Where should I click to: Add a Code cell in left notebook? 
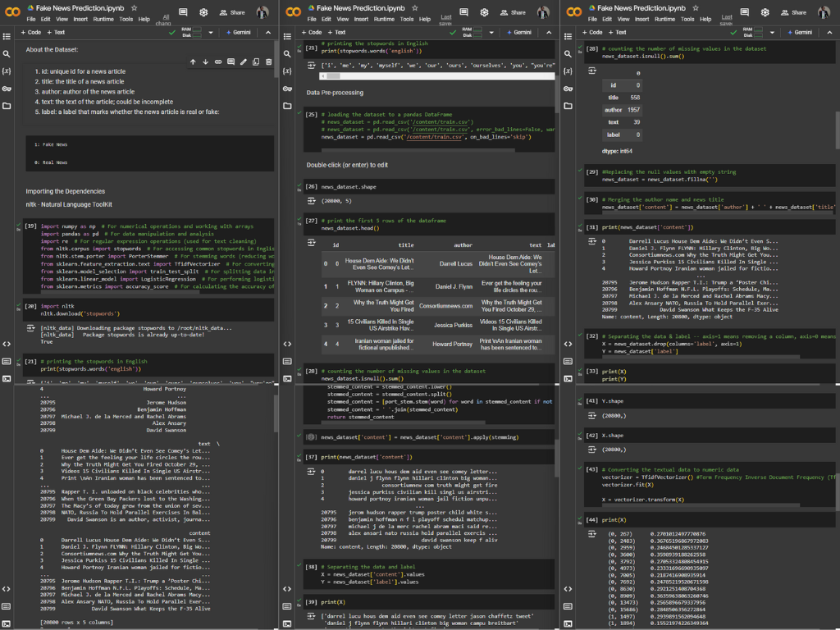tap(31, 33)
